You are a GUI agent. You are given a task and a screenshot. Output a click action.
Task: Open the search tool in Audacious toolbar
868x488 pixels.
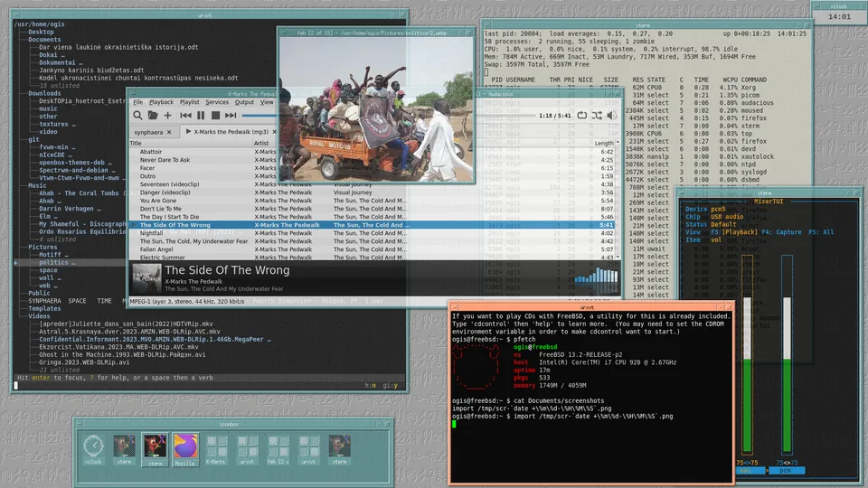pos(137,116)
